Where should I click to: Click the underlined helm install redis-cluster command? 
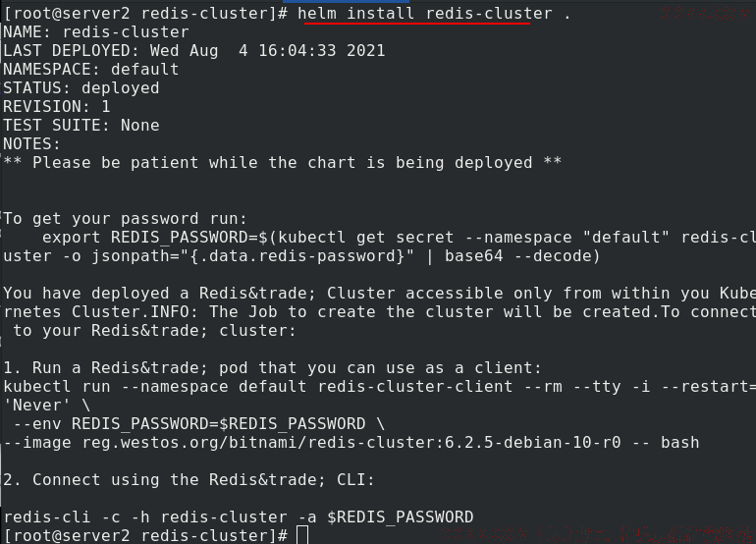tap(425, 14)
